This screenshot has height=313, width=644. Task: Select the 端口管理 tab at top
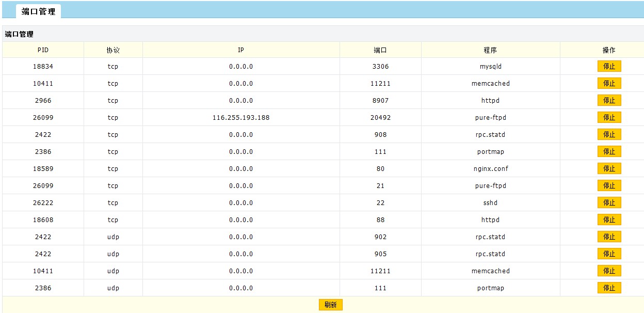point(38,11)
